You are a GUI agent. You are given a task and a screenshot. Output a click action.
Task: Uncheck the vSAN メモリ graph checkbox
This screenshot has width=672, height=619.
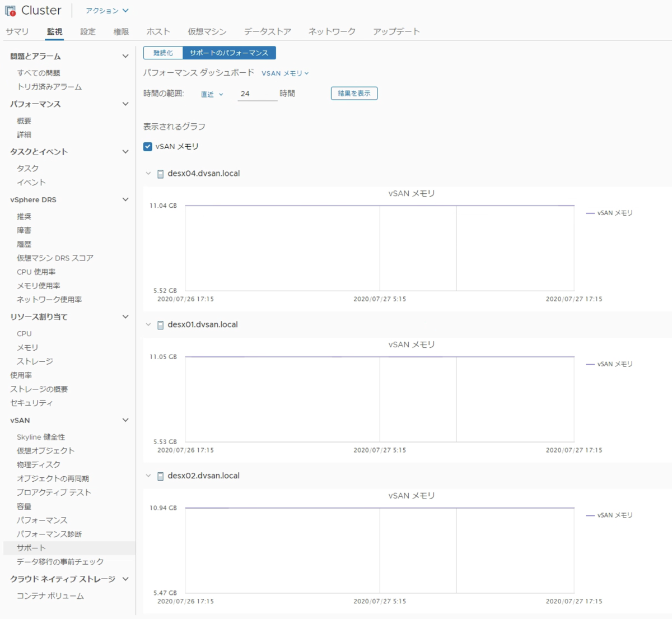[148, 146]
